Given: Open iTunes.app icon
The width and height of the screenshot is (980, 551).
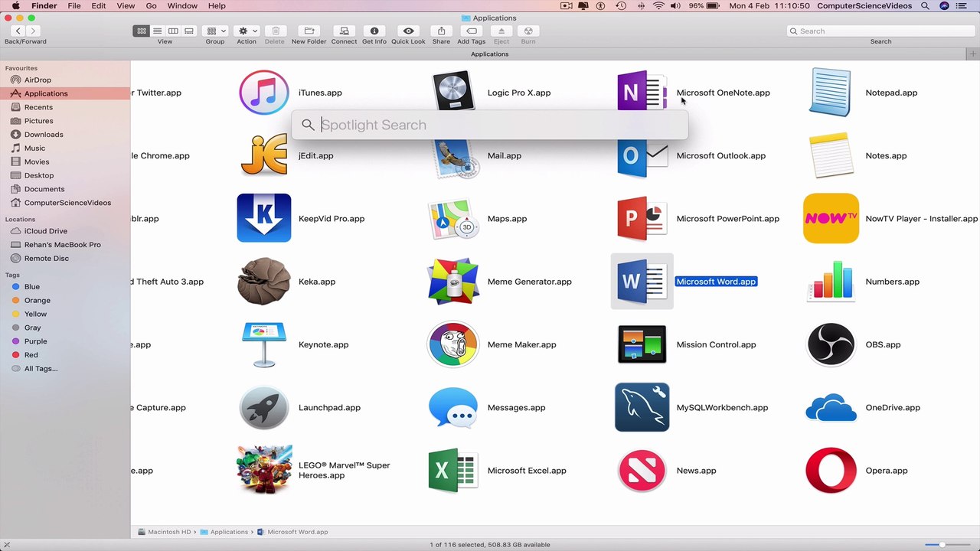Looking at the screenshot, I should pyautogui.click(x=264, y=93).
